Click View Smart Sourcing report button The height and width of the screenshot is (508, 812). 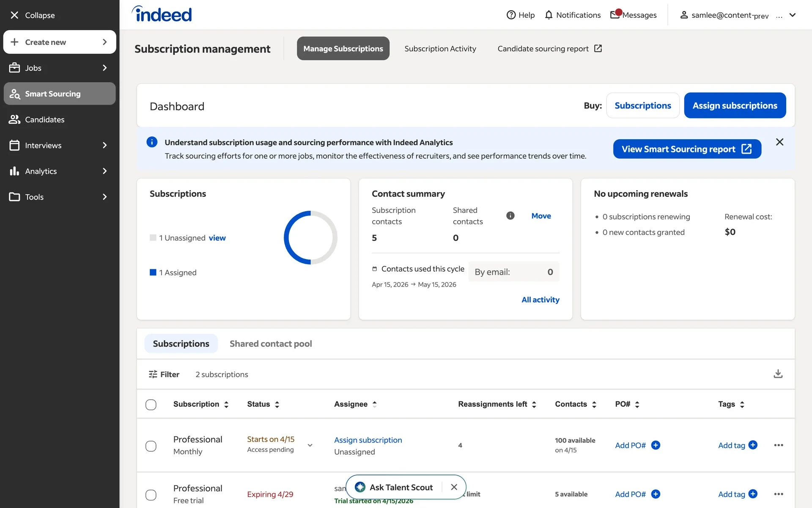coord(687,149)
